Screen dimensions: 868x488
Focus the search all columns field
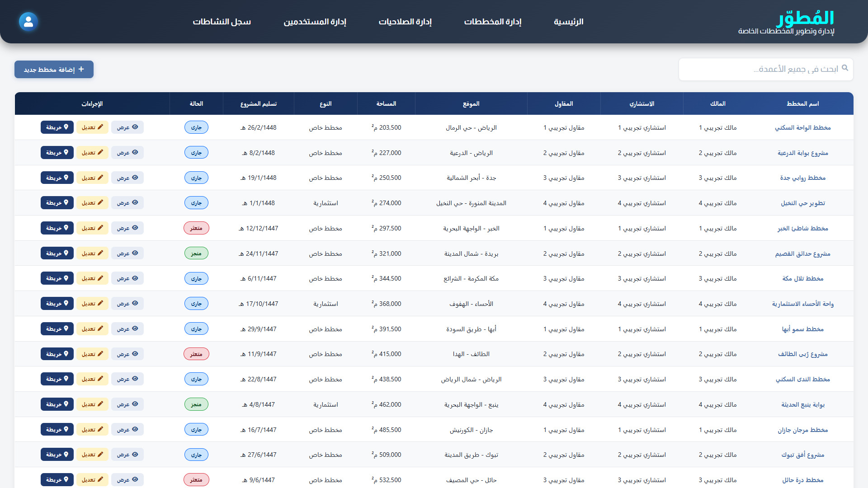pos(766,69)
